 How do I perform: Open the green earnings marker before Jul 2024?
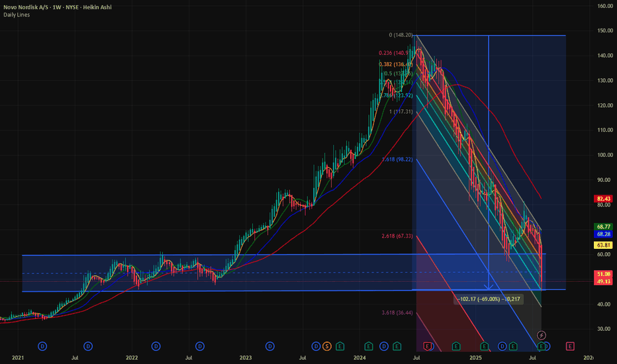click(x=397, y=346)
